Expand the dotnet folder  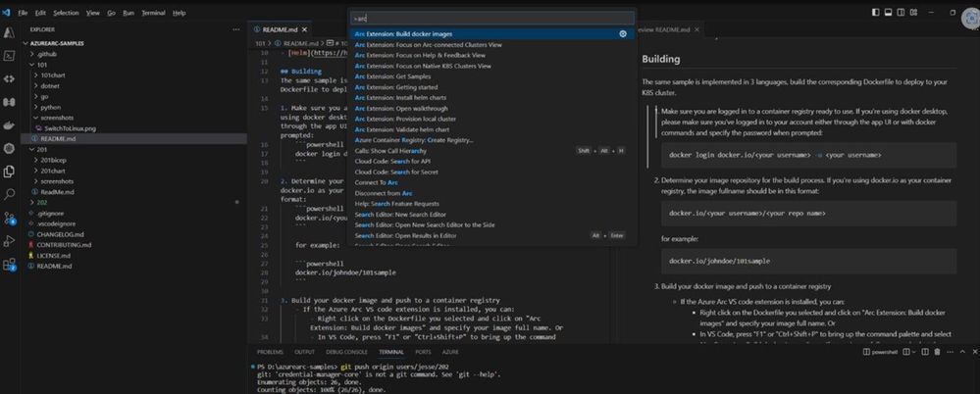point(50,86)
